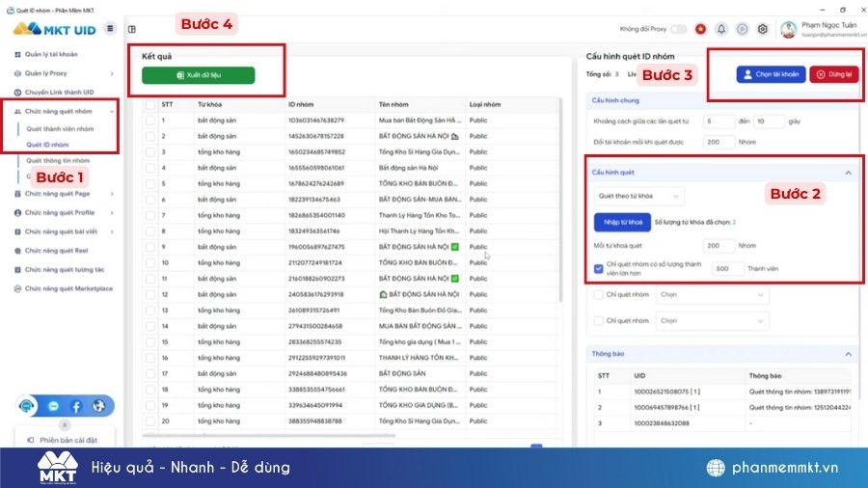
Task: Click member threshold field 500
Action: (727, 269)
